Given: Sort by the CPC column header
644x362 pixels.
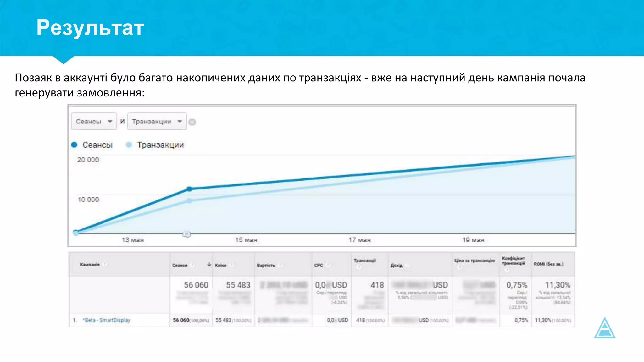Looking at the screenshot, I should coord(319,266).
